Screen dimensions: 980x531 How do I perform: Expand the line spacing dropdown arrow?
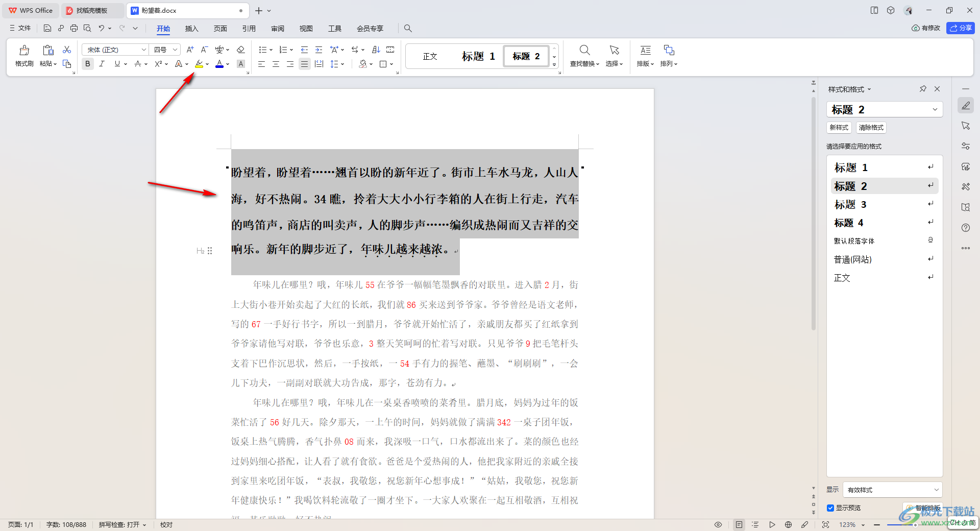coord(342,64)
